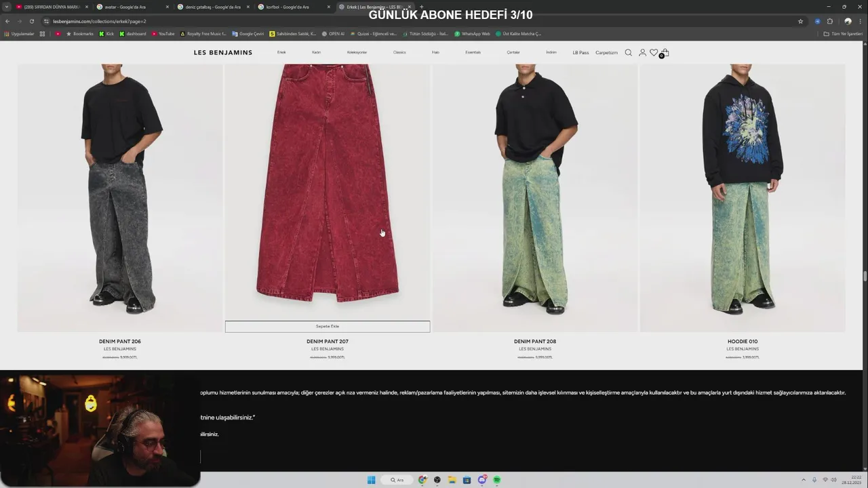
Task: Open the Tüm Yer İşaretleri folder
Action: click(843, 33)
